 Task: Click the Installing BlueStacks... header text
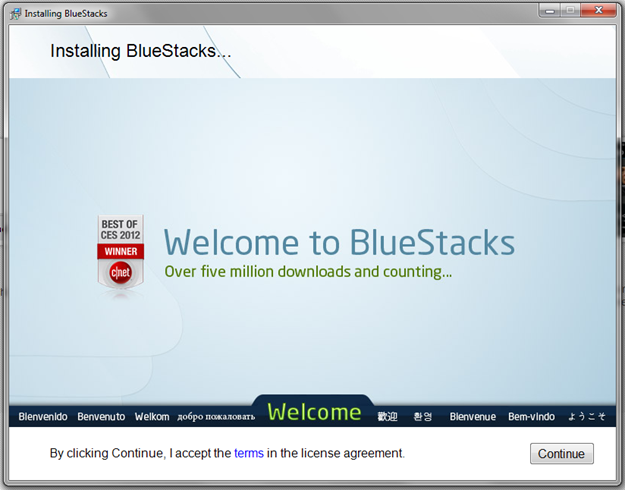pyautogui.click(x=140, y=51)
